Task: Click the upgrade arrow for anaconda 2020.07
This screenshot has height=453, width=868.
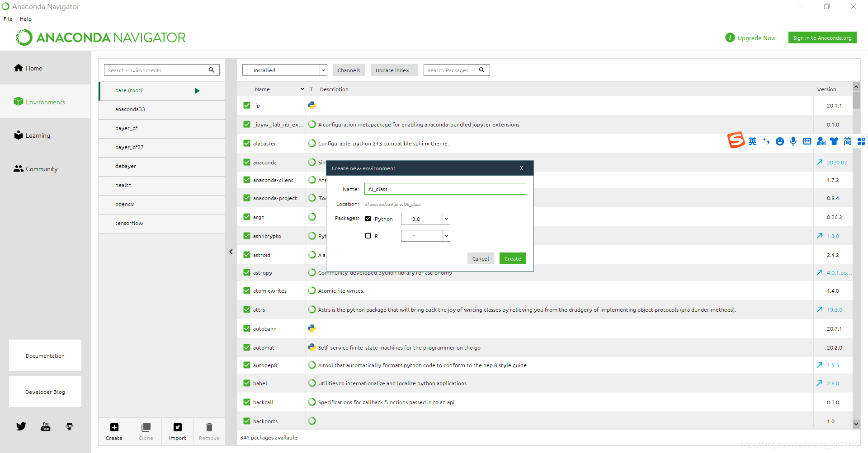Action: [x=820, y=162]
